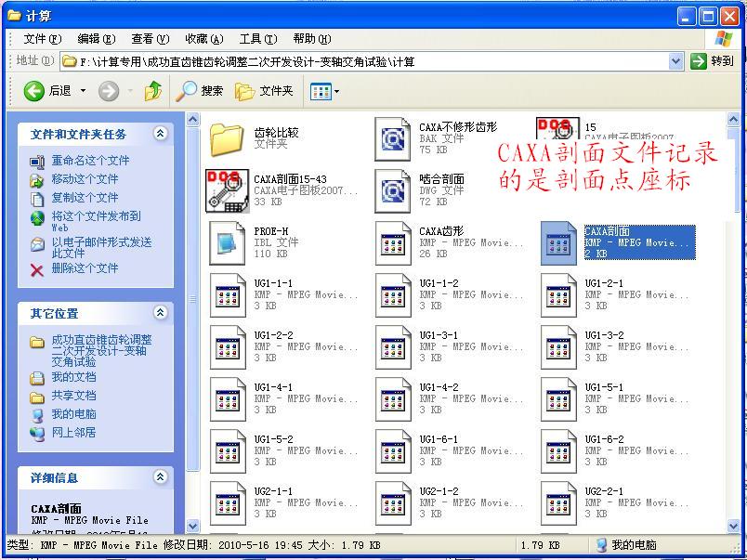Open the 查看(V) menu
The image size is (747, 560).
(x=151, y=39)
